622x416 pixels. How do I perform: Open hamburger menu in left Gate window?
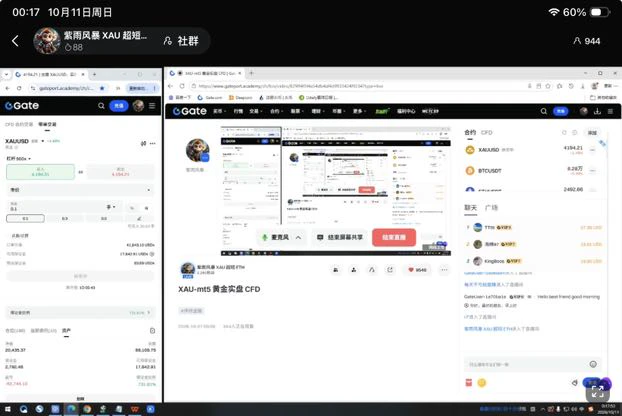(x=152, y=106)
